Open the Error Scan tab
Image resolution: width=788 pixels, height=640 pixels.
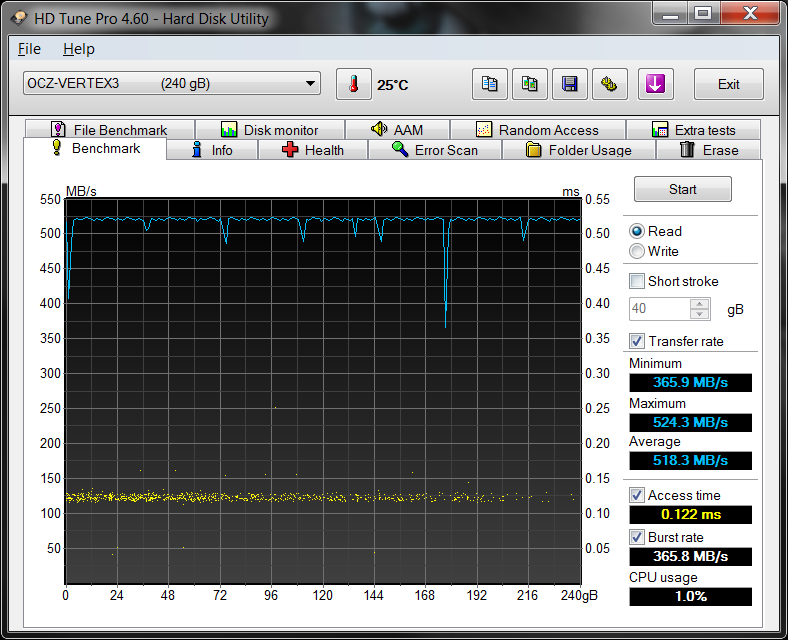click(434, 150)
